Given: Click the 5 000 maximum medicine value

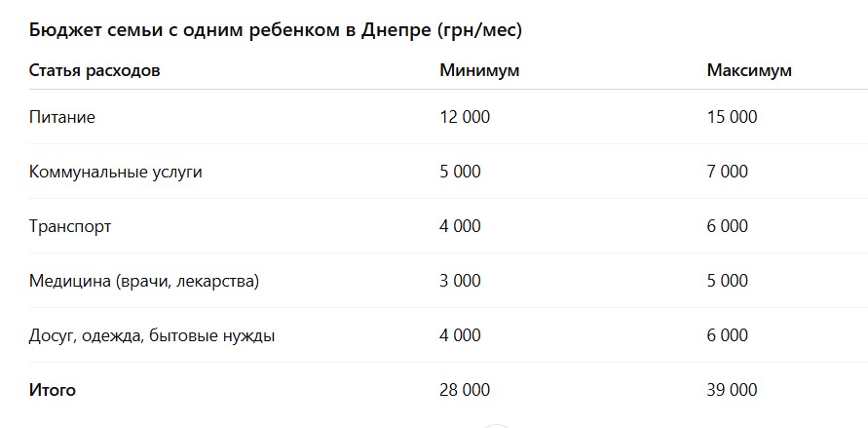Looking at the screenshot, I should click(728, 281).
